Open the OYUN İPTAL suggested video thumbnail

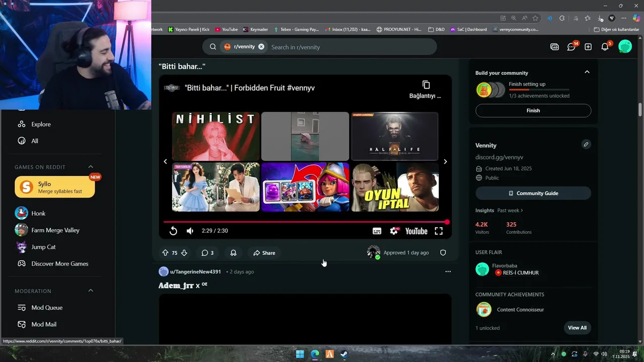click(394, 187)
